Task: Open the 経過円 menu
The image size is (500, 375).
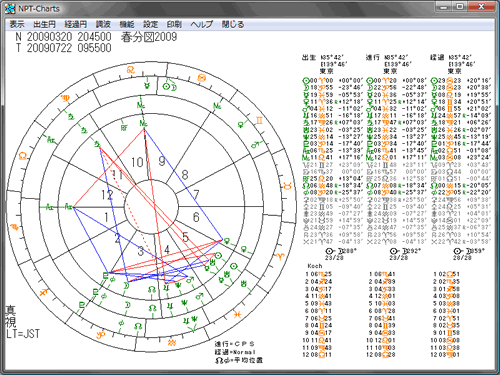Action: [76, 24]
